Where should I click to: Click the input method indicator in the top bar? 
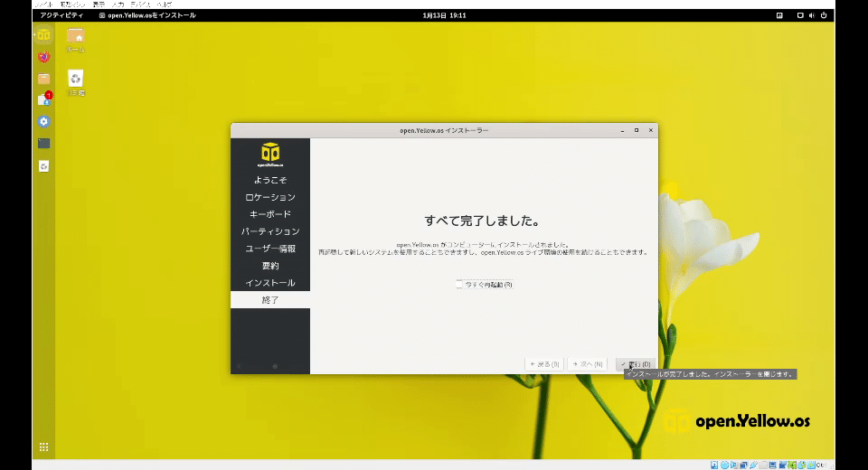(779, 15)
